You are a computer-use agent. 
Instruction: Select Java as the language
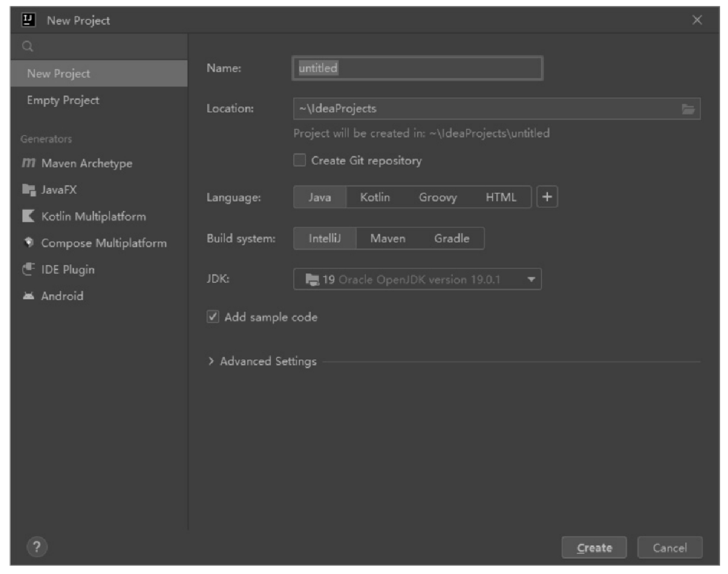pos(320,197)
